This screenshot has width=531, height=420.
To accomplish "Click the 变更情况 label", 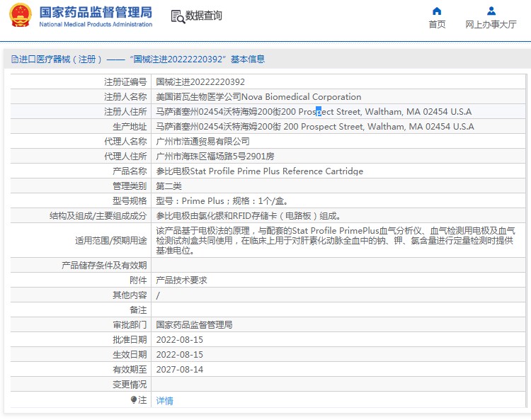I will pos(130,385).
